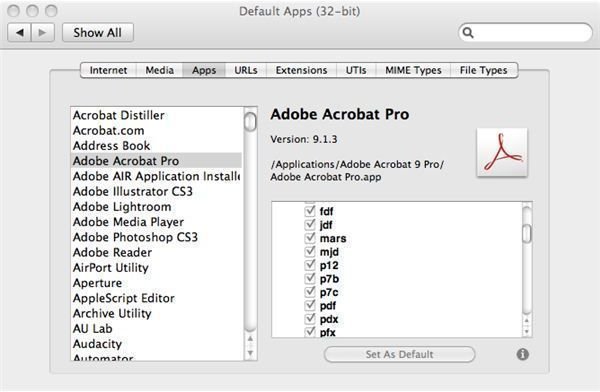Select Adobe Media Player row
Screen dimensions: 600x392
[x=157, y=222]
